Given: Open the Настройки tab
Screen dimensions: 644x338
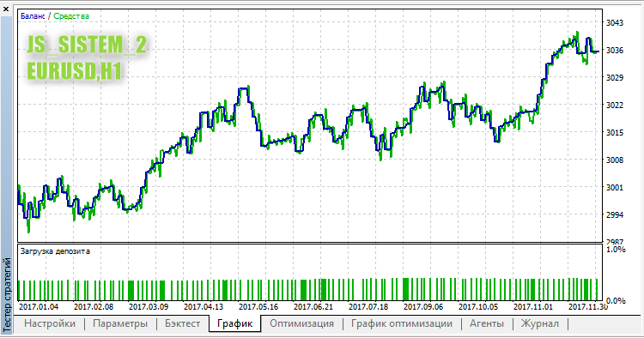Looking at the screenshot, I should (x=50, y=323).
